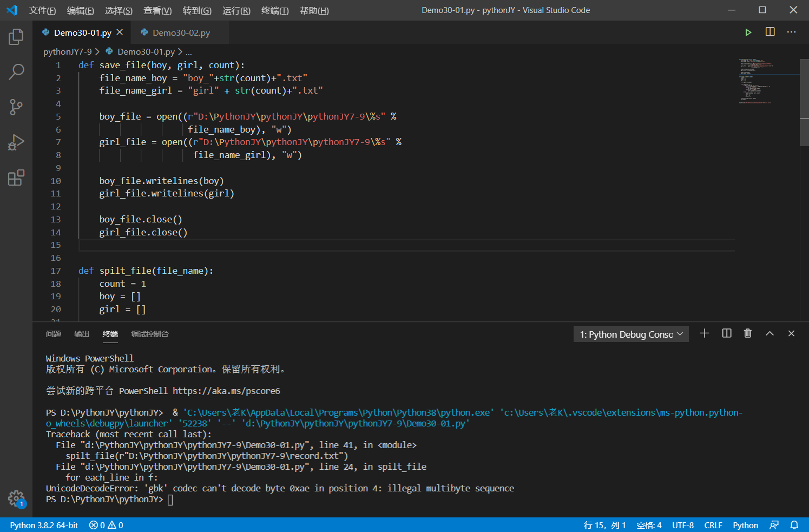Close the Demo30-01.py tab
This screenshot has width=809, height=532.
[x=120, y=32]
